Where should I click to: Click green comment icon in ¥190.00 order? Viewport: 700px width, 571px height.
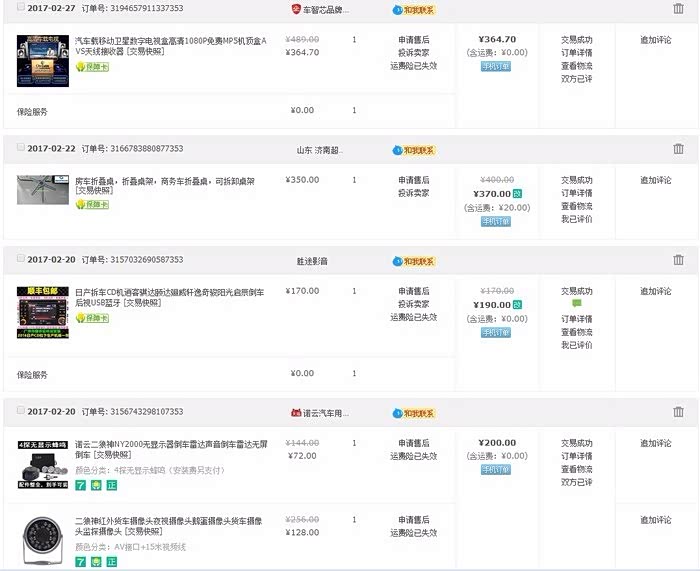point(576,304)
